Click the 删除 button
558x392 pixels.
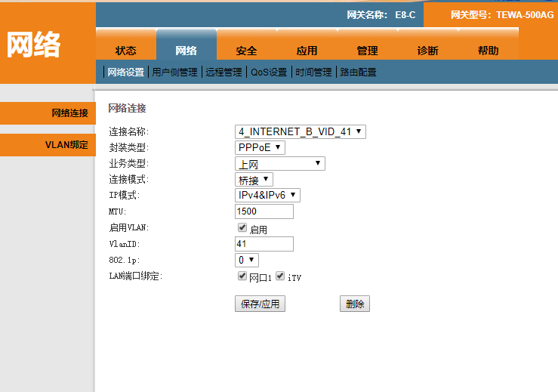[355, 304]
